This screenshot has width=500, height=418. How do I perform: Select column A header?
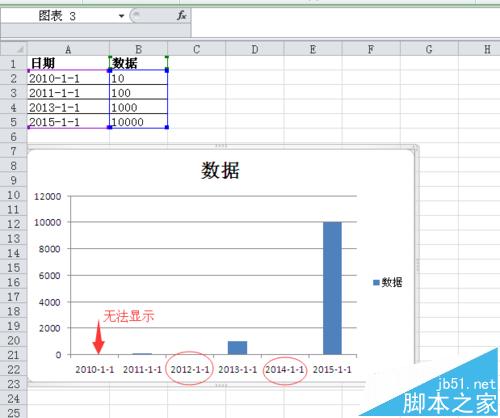(68, 49)
